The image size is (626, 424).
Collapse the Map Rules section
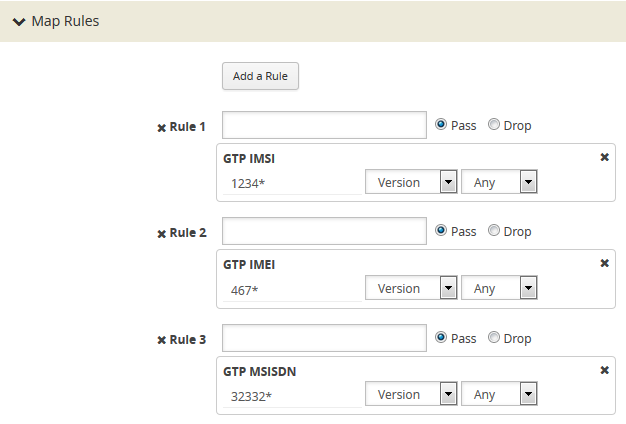click(x=19, y=21)
